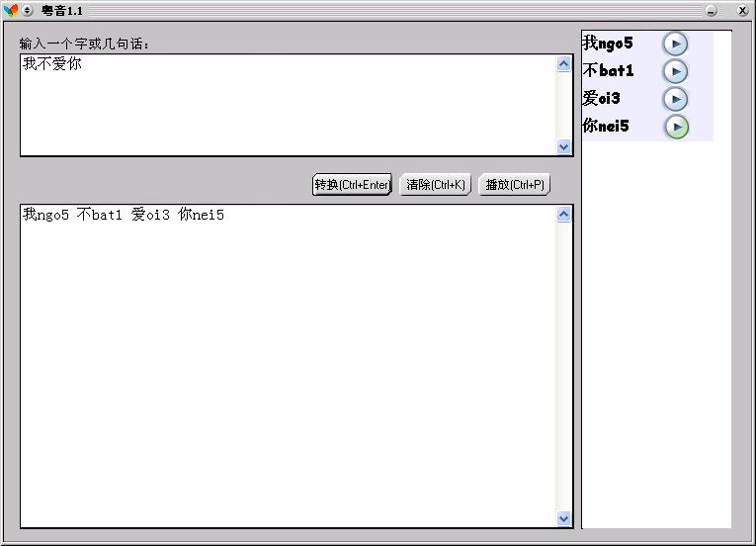Focus the input box containing 我不爱你

click(x=287, y=105)
